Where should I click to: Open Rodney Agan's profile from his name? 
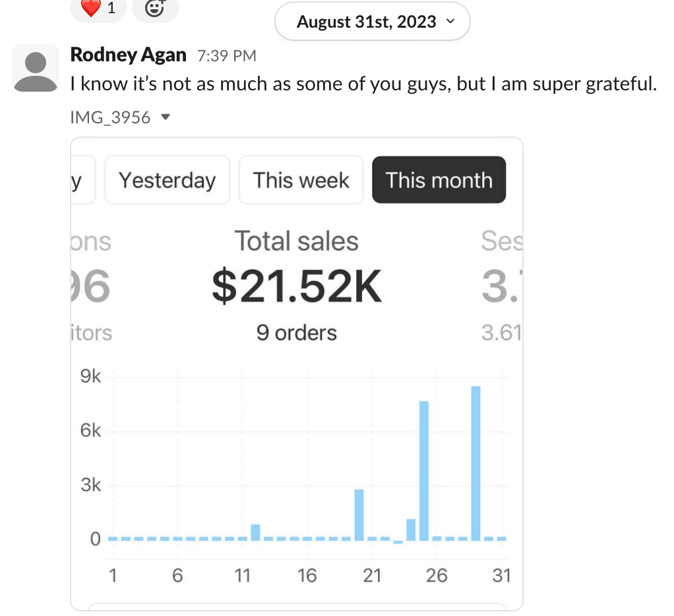pyautogui.click(x=128, y=55)
